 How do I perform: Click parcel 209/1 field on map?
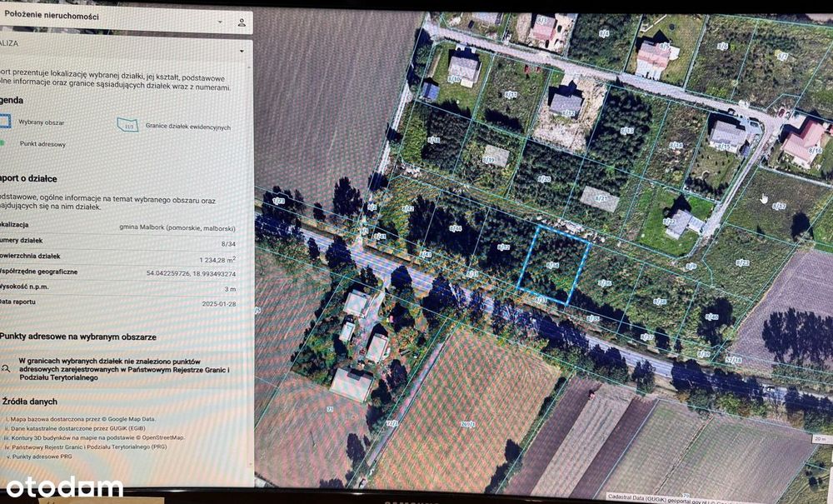pyautogui.click(x=468, y=424)
